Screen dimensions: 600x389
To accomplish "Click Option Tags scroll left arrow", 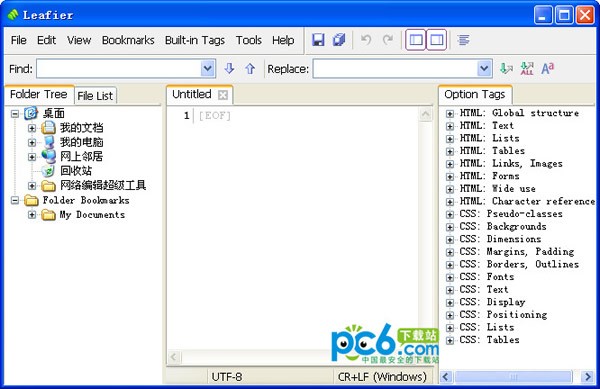I will click(x=445, y=377).
